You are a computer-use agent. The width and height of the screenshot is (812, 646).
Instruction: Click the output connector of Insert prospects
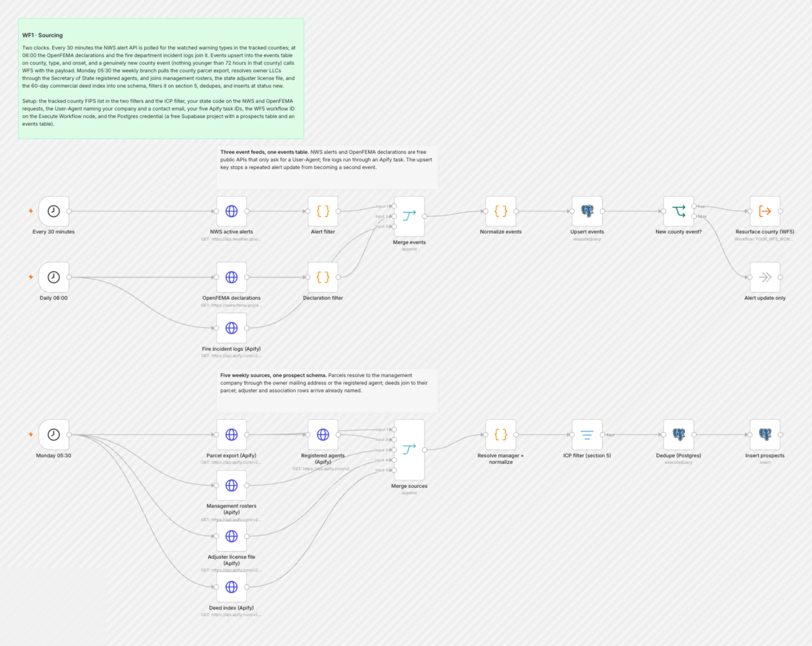[780, 434]
